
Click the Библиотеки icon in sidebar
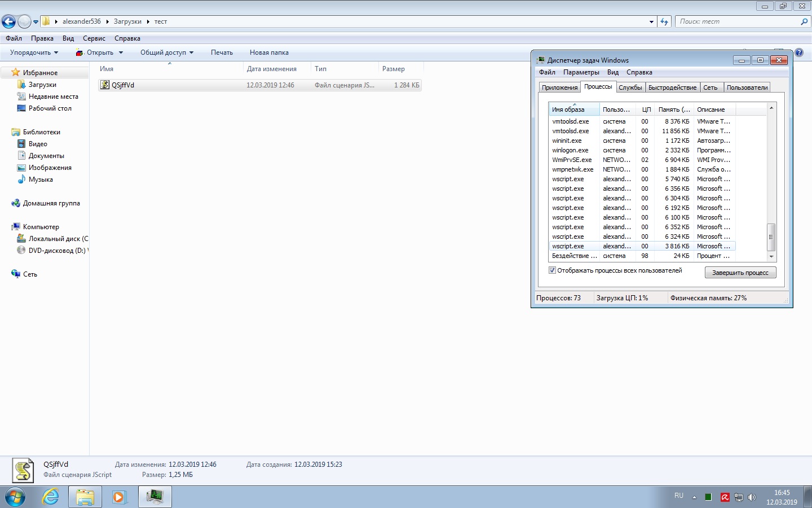tap(16, 132)
